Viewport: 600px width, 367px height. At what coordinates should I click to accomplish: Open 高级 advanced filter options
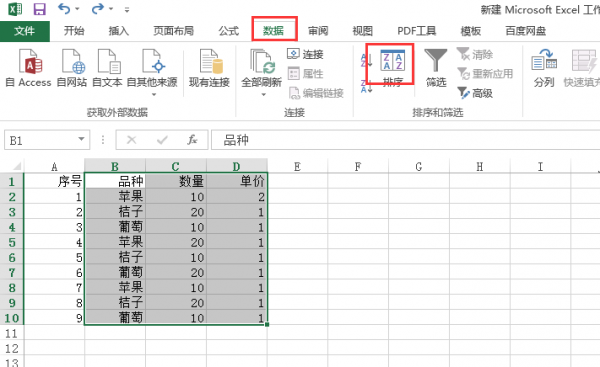tap(475, 93)
